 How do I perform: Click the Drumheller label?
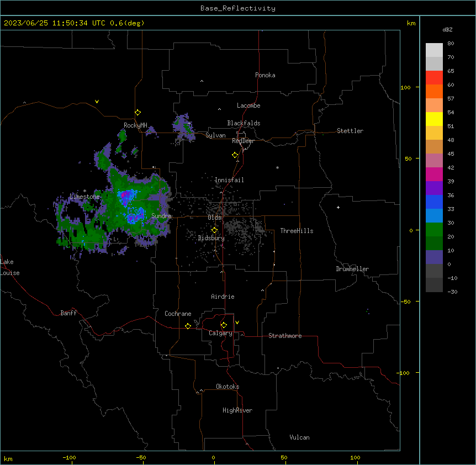point(352,269)
